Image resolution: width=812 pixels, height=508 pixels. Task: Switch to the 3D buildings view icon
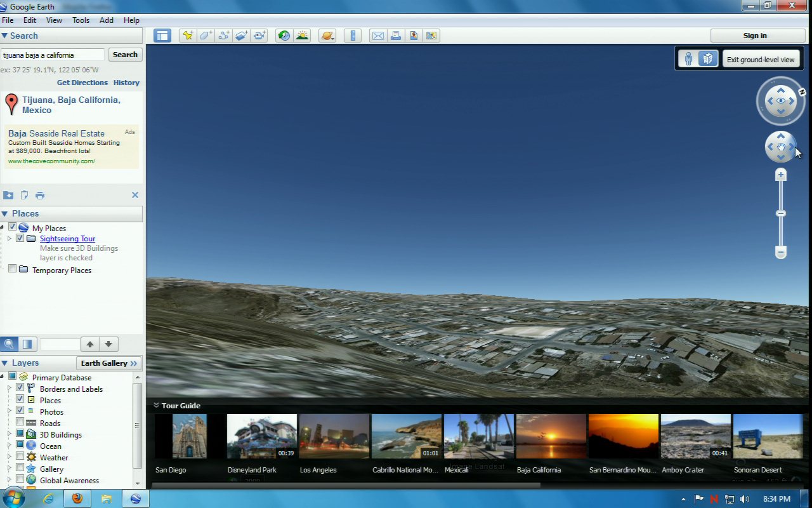click(x=708, y=59)
